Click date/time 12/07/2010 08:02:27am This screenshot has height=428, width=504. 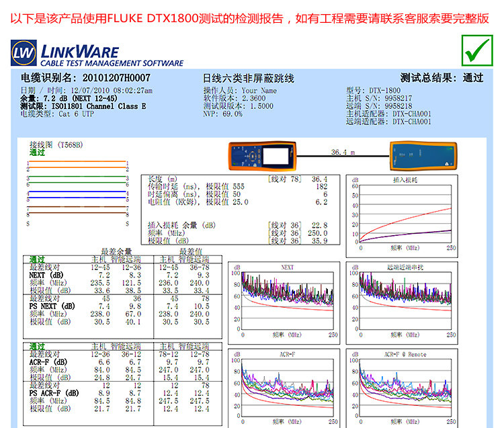tap(111, 91)
